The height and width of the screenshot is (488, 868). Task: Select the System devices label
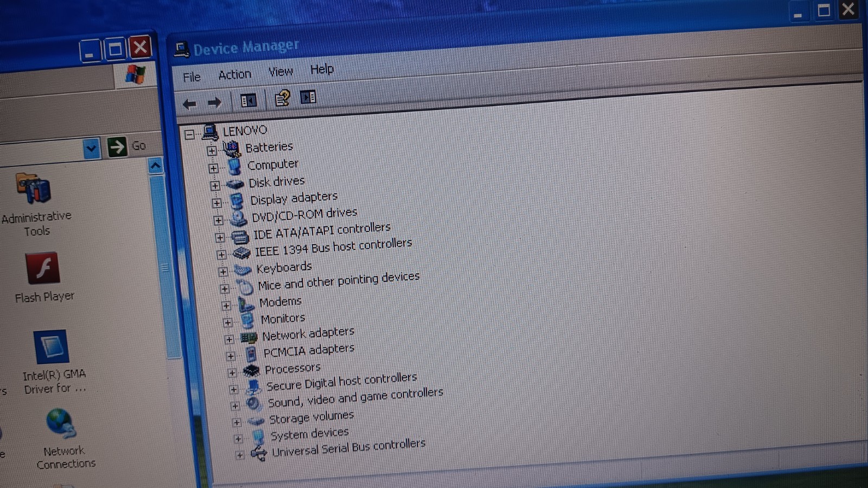click(x=310, y=434)
